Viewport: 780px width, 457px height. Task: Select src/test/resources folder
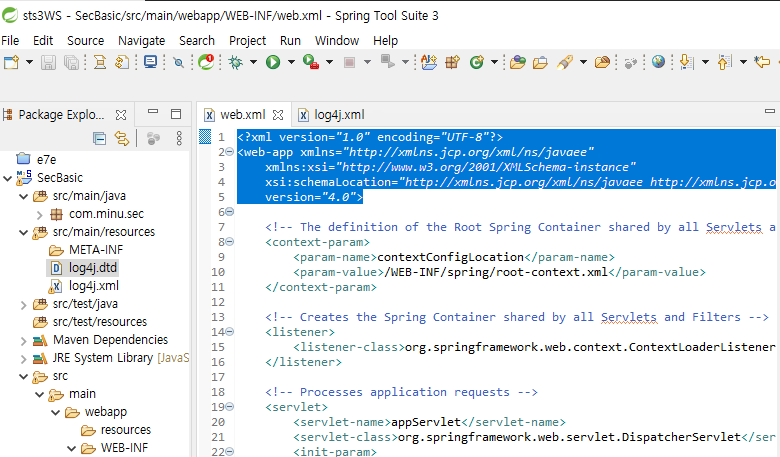99,322
